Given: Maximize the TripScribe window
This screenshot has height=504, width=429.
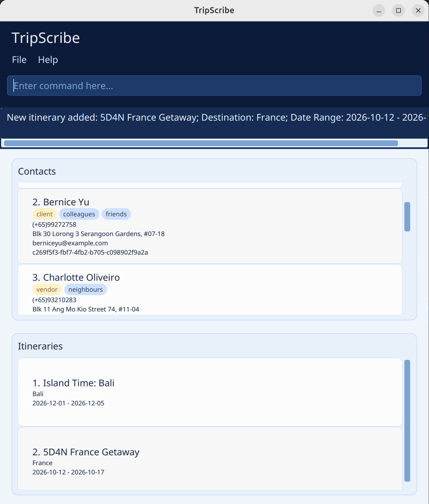Looking at the screenshot, I should point(398,11).
